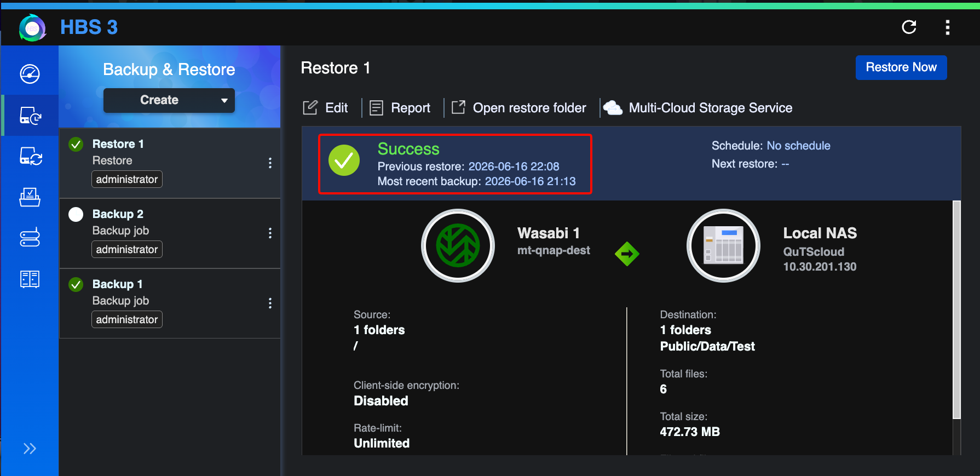Click the Backup 2 white status circle
This screenshot has width=980, height=476.
click(76, 214)
